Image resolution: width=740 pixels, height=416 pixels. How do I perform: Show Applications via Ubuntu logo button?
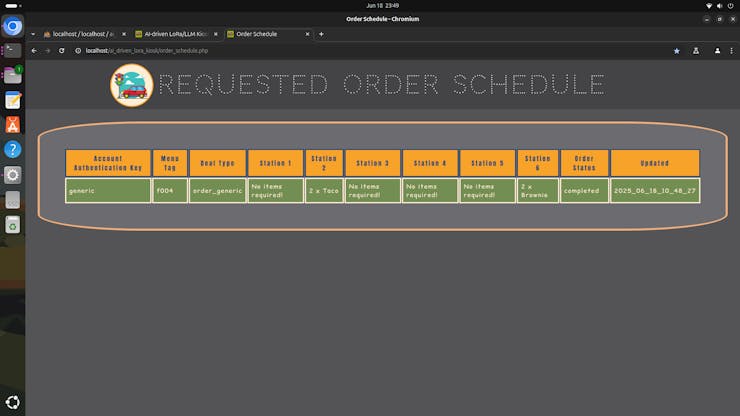(13, 403)
